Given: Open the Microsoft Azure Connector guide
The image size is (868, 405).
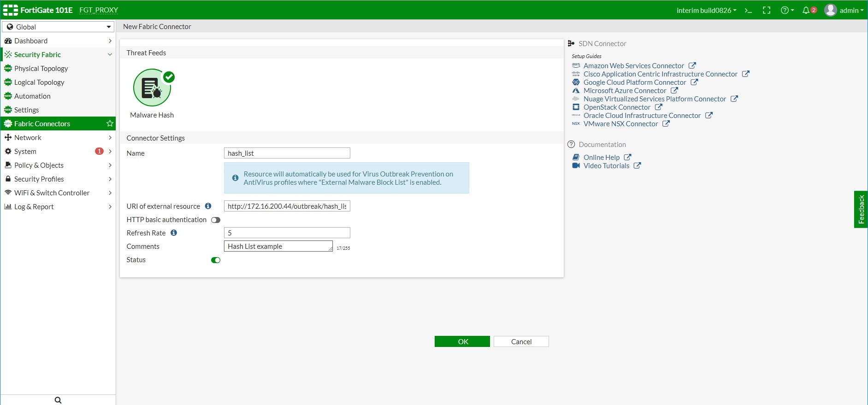Looking at the screenshot, I should click(x=625, y=91).
